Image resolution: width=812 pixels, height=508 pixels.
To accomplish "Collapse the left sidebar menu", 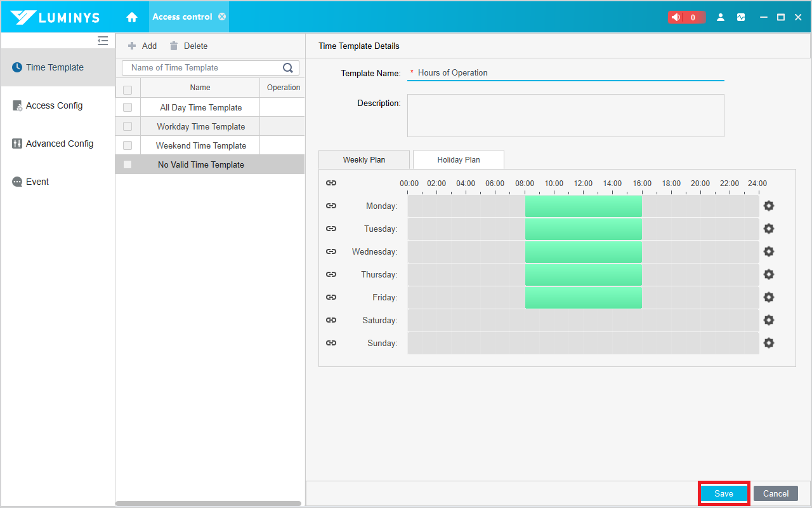I will 103,41.
